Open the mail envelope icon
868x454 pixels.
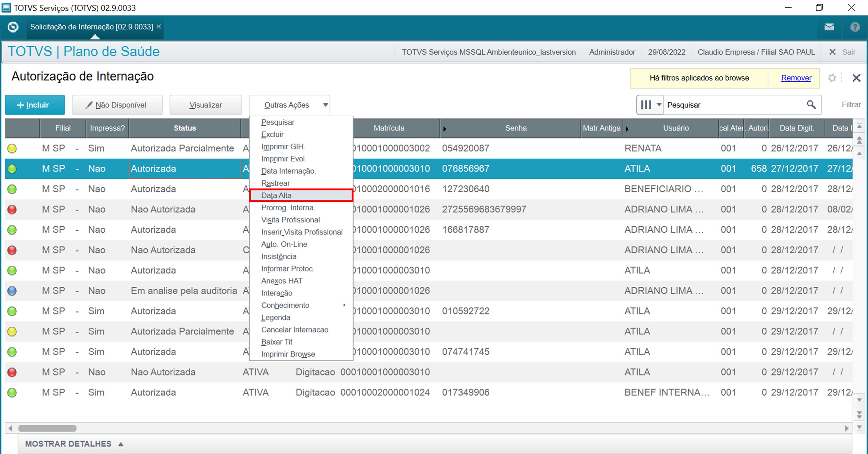tap(829, 27)
